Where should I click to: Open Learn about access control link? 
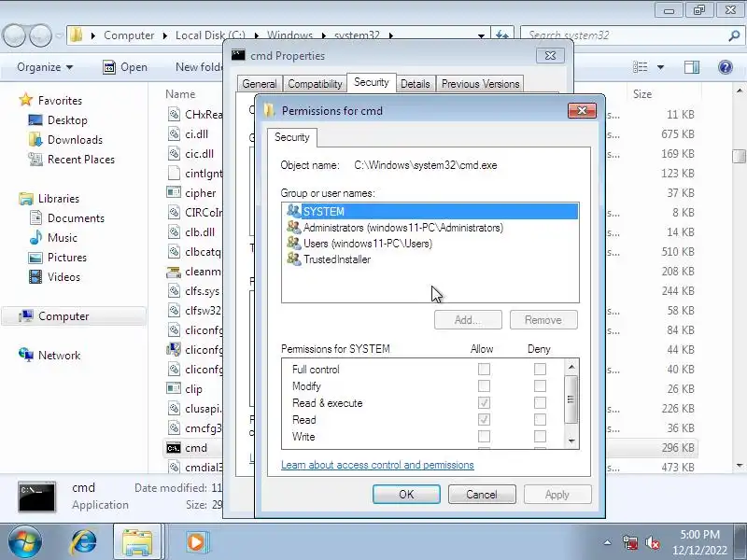377,465
